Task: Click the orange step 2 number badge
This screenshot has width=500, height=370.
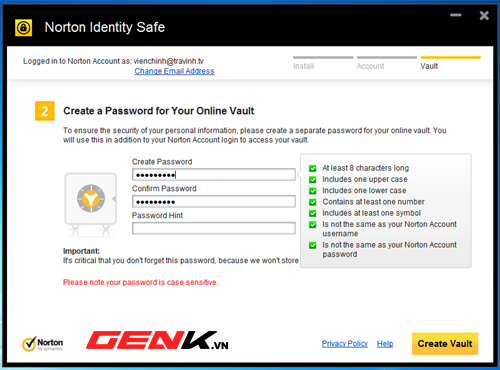Action: tap(45, 111)
